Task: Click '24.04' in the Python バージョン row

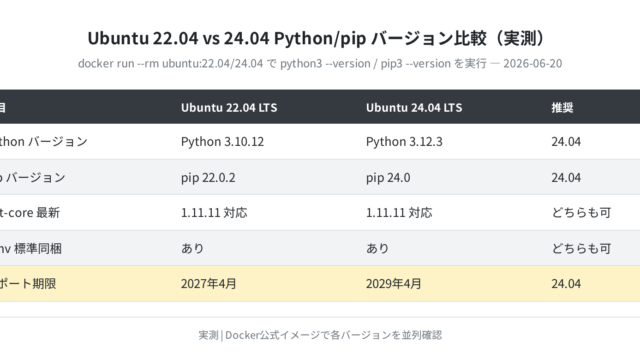Action: tap(566, 142)
